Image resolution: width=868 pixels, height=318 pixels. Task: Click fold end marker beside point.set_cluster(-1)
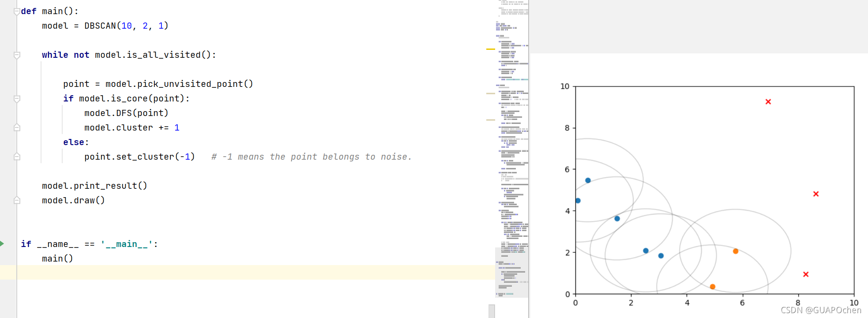(17, 157)
